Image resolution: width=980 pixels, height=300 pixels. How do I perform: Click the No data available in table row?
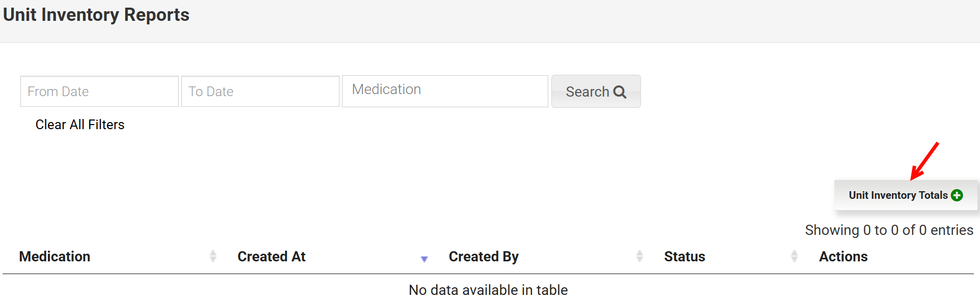[488, 290]
